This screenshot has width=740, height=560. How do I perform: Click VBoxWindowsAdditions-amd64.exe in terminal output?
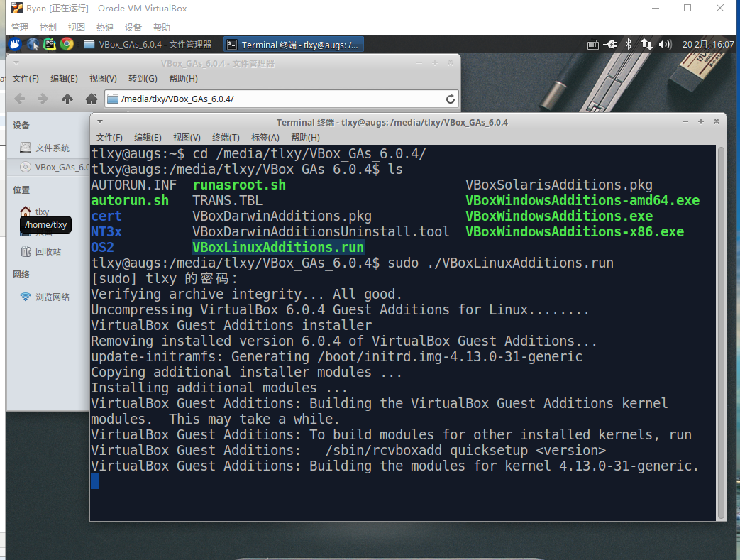tap(582, 200)
